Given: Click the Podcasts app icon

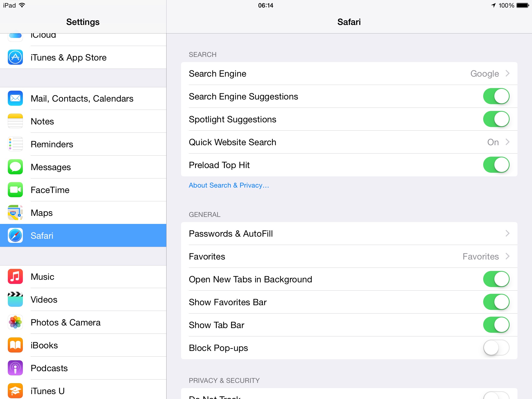Looking at the screenshot, I should click(x=15, y=368).
